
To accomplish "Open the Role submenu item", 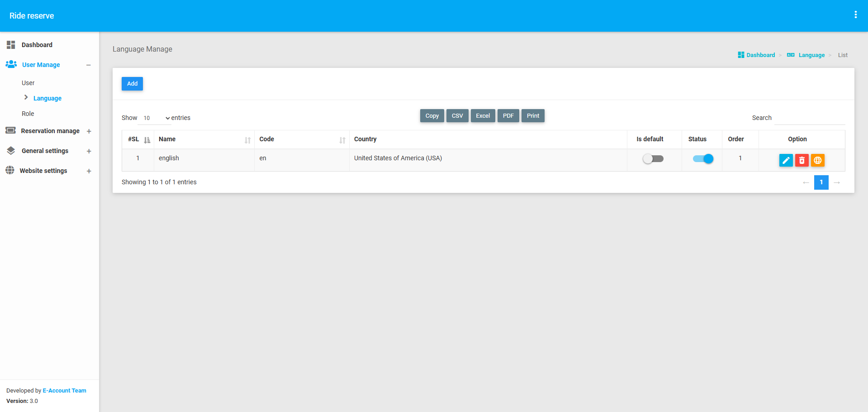I will tap(28, 114).
